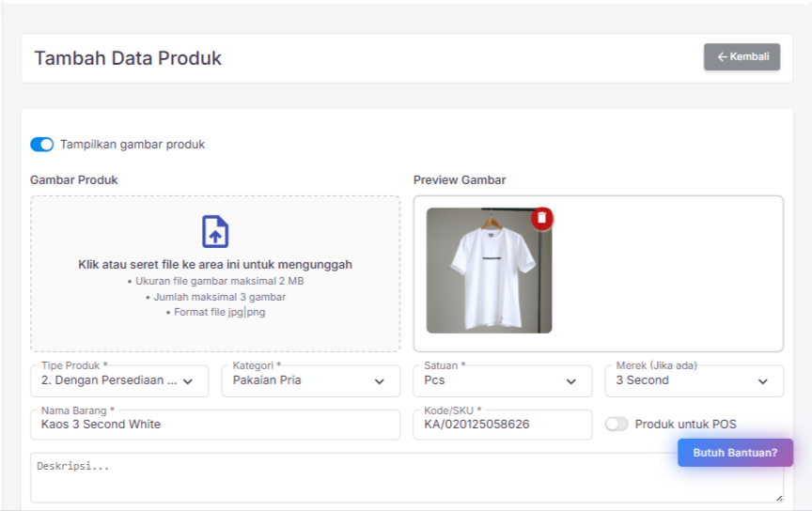The width and height of the screenshot is (812, 511).
Task: Open Tipe Produk dropdown showing Dengan Persediaan
Action: coord(109,381)
